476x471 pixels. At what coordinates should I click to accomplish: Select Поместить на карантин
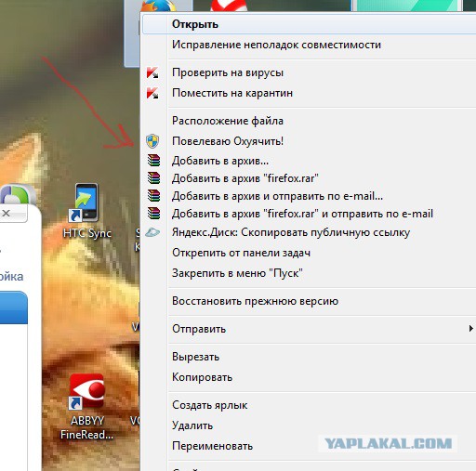310,93
